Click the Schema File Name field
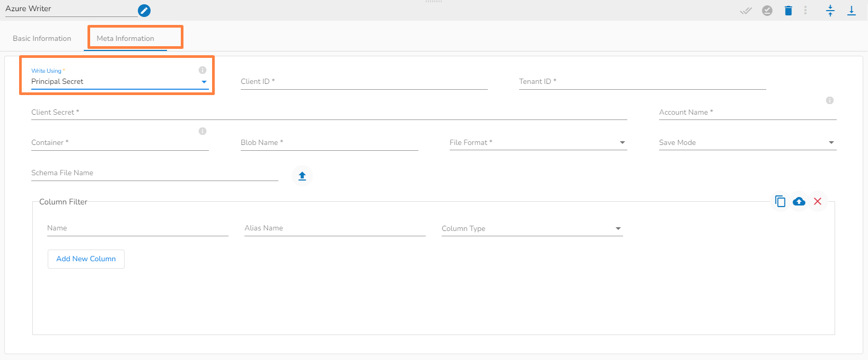The height and width of the screenshot is (360, 868). (x=155, y=173)
